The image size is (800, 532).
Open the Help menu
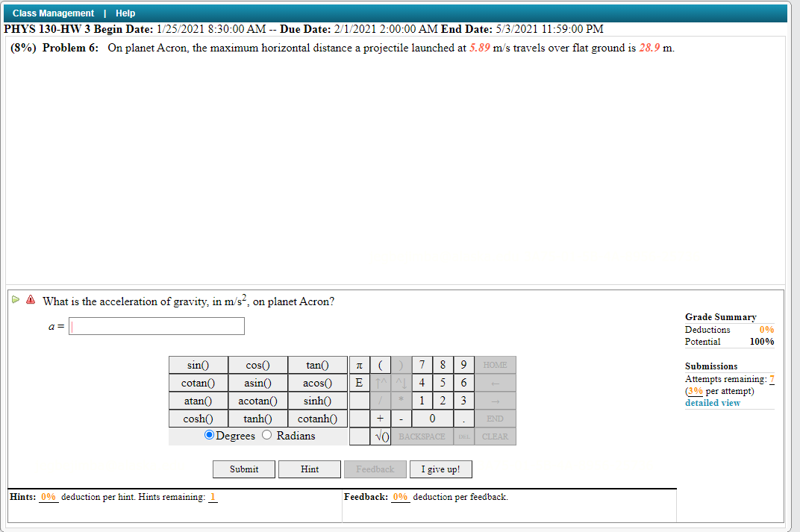(x=125, y=13)
